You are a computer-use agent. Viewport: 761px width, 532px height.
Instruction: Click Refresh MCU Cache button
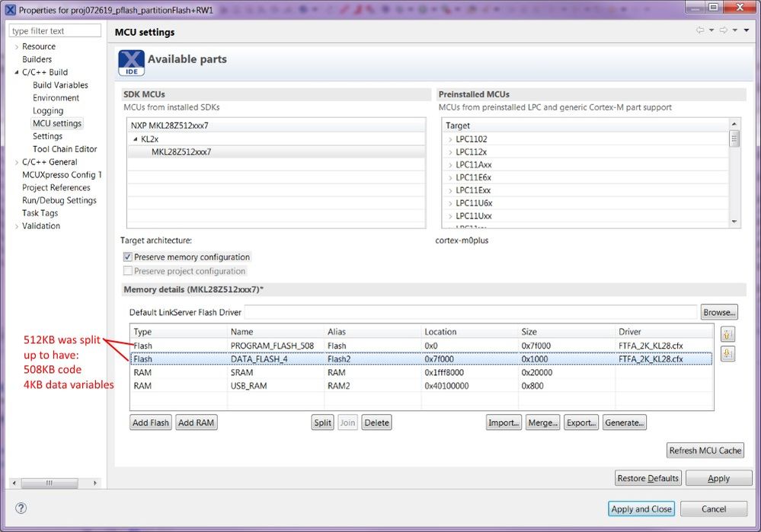click(705, 450)
